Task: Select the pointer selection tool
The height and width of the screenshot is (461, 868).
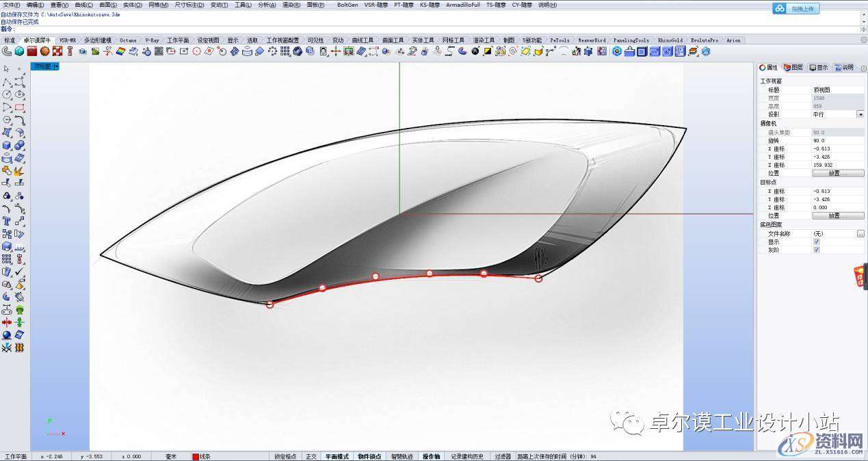Action: click(x=7, y=68)
